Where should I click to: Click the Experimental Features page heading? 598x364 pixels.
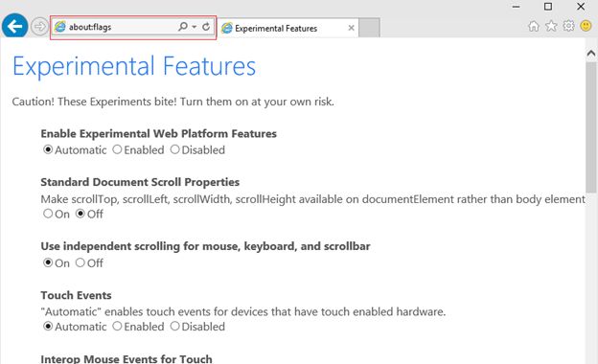134,67
